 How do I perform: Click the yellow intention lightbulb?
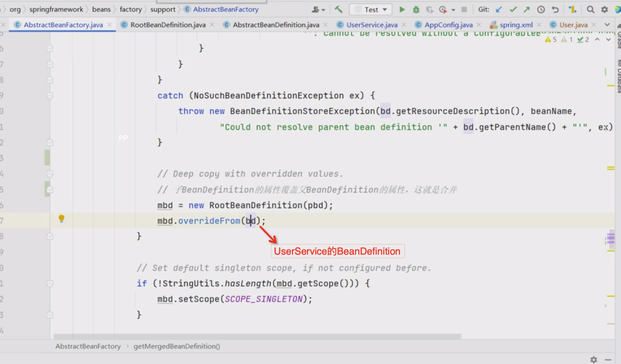pyautogui.click(x=61, y=219)
